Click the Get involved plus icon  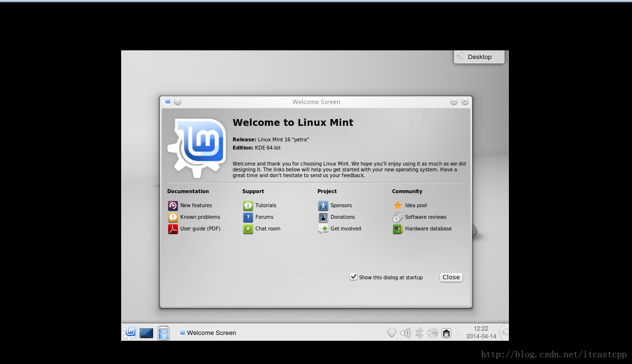click(323, 228)
